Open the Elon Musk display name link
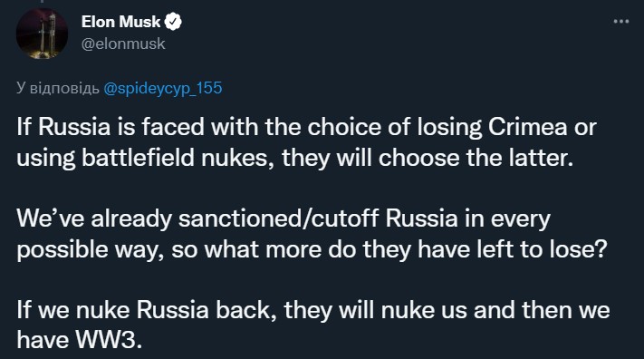 click(120, 22)
